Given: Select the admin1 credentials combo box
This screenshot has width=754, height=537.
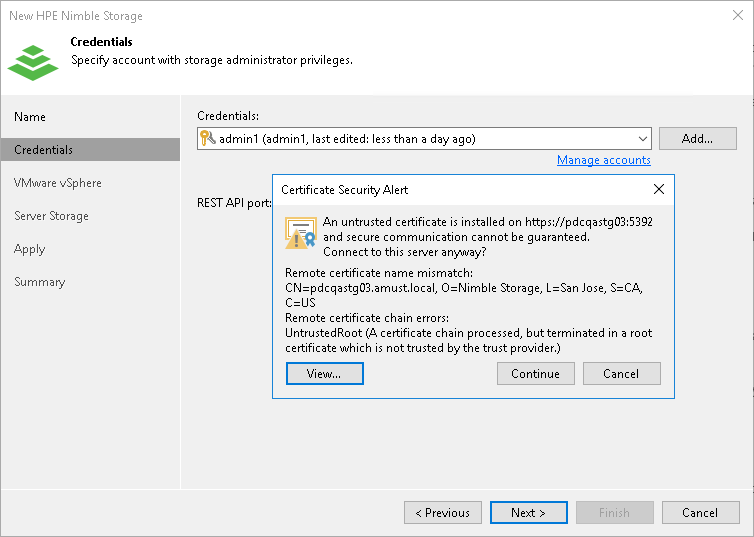Looking at the screenshot, I should coord(420,139).
